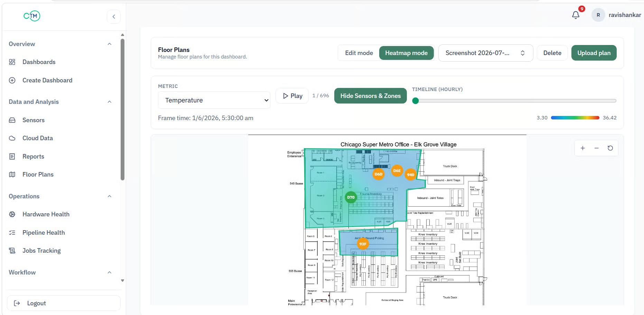644x315 pixels.
Task: Play the heatmap timeline
Action: point(292,96)
